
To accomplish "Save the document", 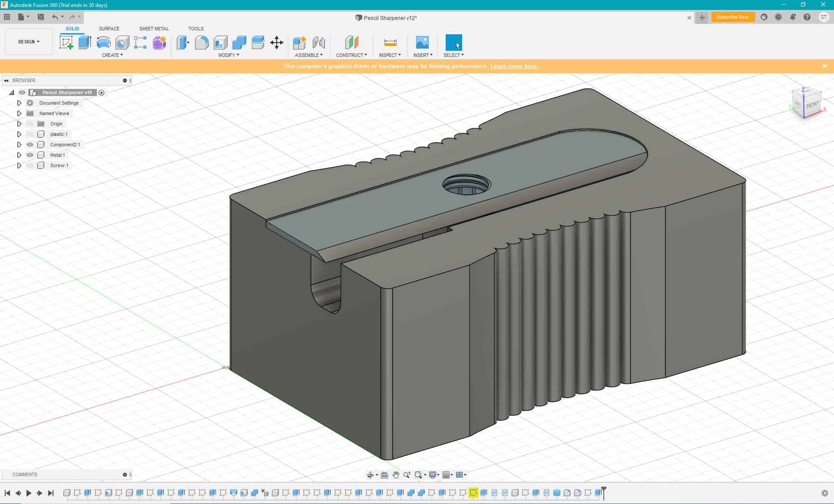I will pyautogui.click(x=41, y=17).
